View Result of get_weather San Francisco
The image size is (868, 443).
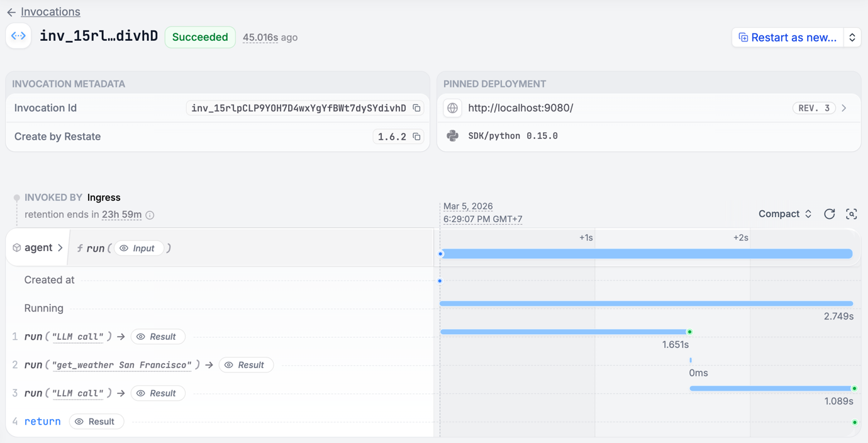(x=246, y=365)
